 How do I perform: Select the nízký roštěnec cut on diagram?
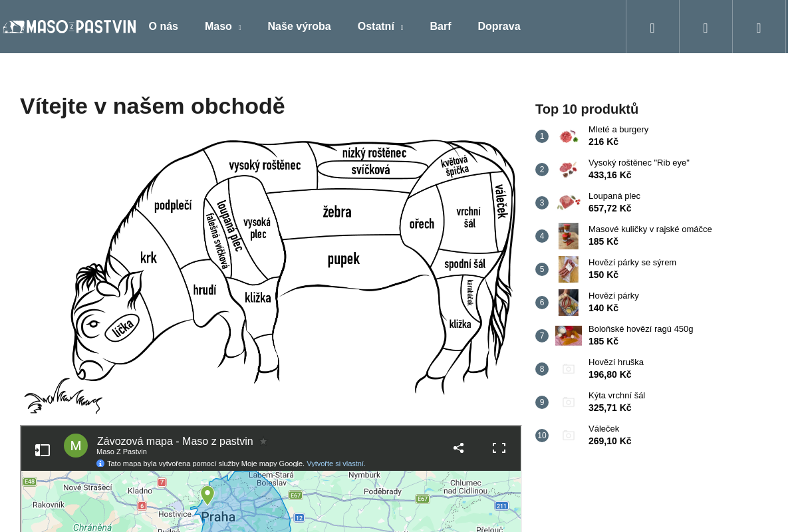coord(374,153)
